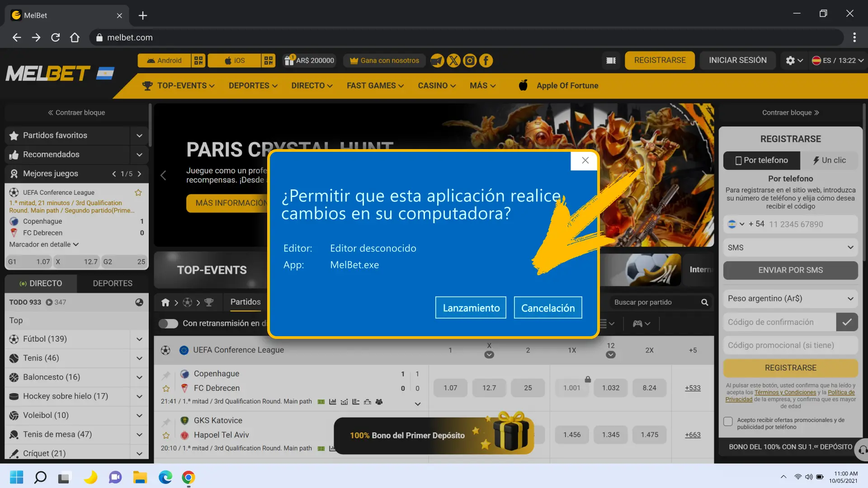The height and width of the screenshot is (488, 868).
Task: Open language ES / 13:22 dropdown
Action: click(837, 61)
